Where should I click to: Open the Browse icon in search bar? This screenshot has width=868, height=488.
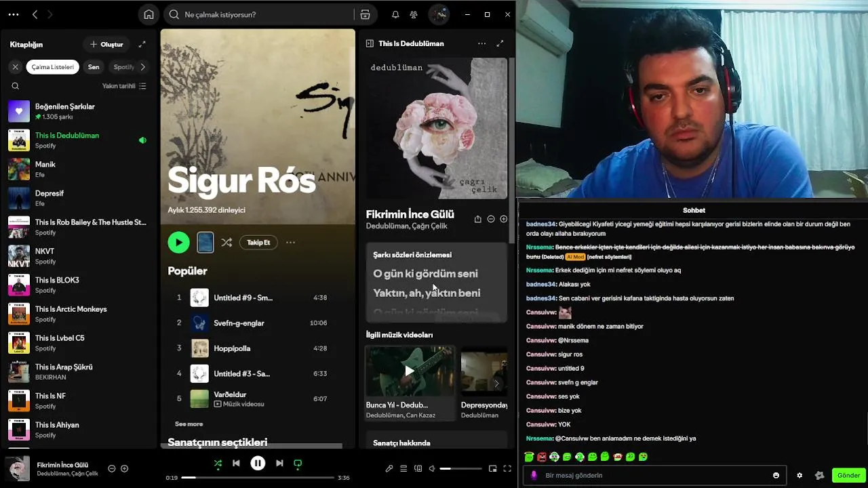pos(365,14)
